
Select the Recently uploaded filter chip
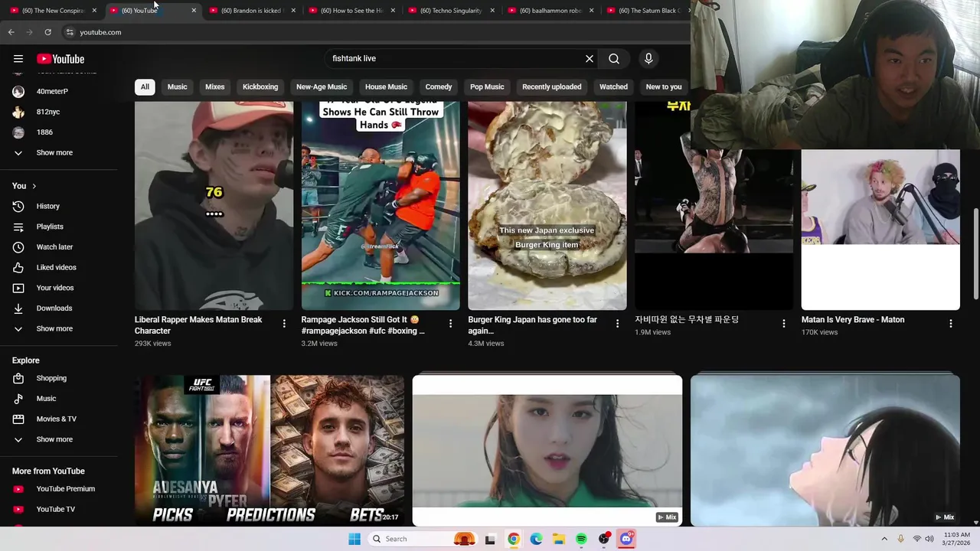(551, 86)
